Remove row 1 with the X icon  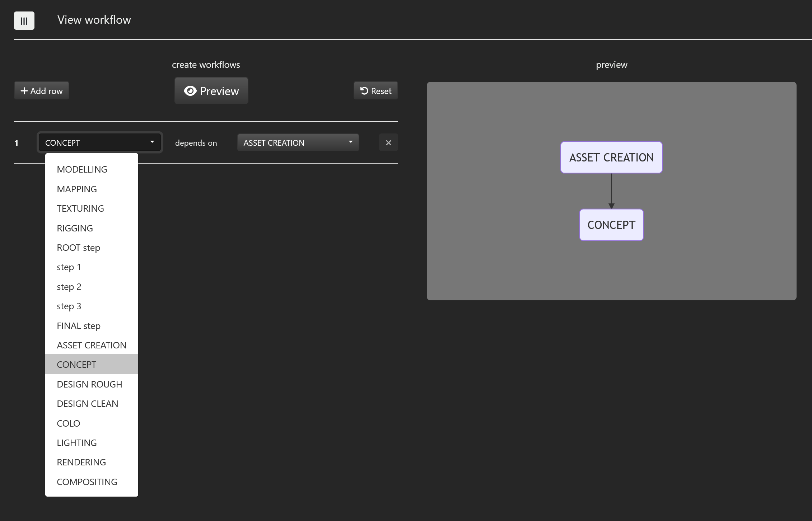click(388, 143)
